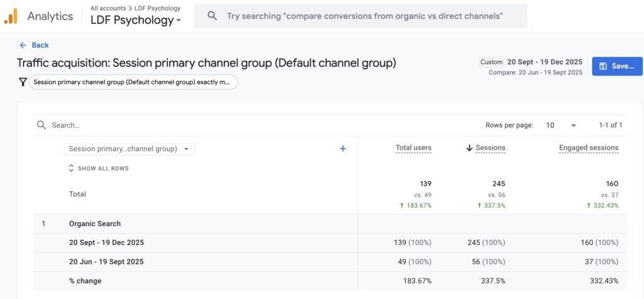This screenshot has width=644, height=299.
Task: Click the SHOW ALL ROWS expand icon
Action: [71, 168]
